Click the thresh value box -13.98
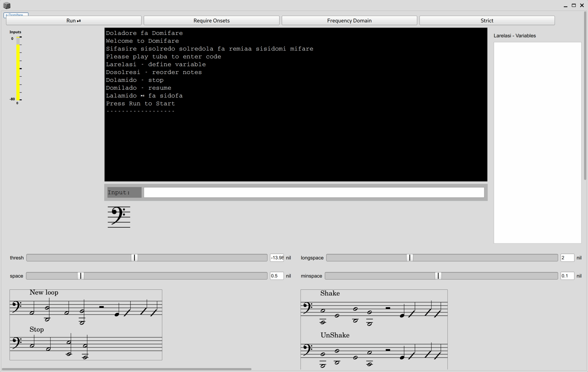The height and width of the screenshot is (372, 588). click(277, 257)
